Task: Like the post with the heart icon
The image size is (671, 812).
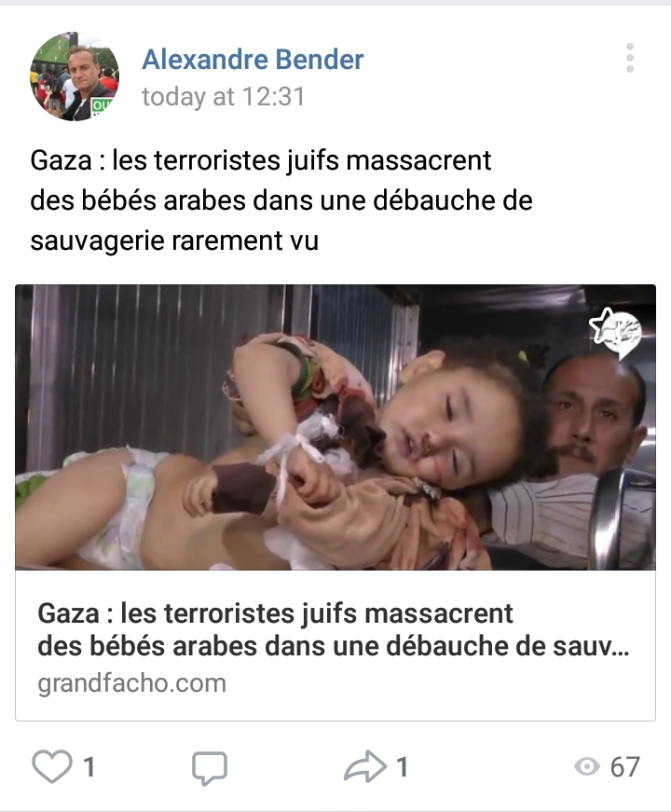Action: [x=52, y=766]
